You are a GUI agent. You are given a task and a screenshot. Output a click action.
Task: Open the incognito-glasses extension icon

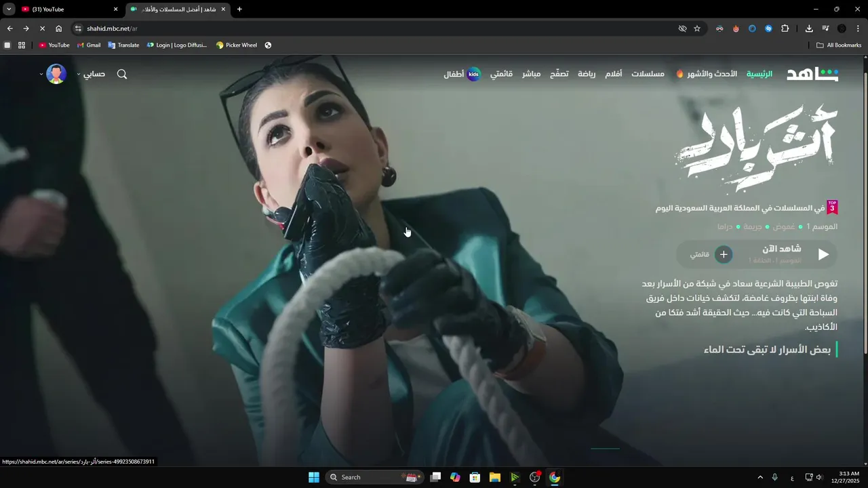pyautogui.click(x=719, y=28)
